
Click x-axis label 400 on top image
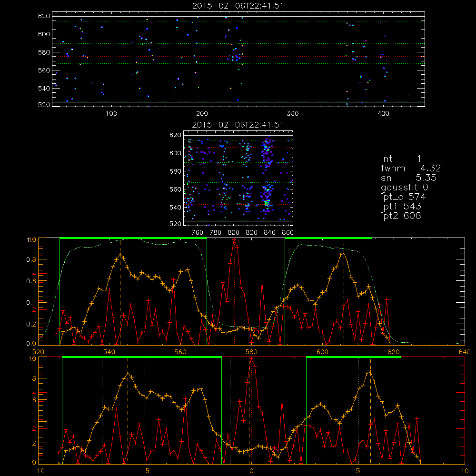[383, 114]
